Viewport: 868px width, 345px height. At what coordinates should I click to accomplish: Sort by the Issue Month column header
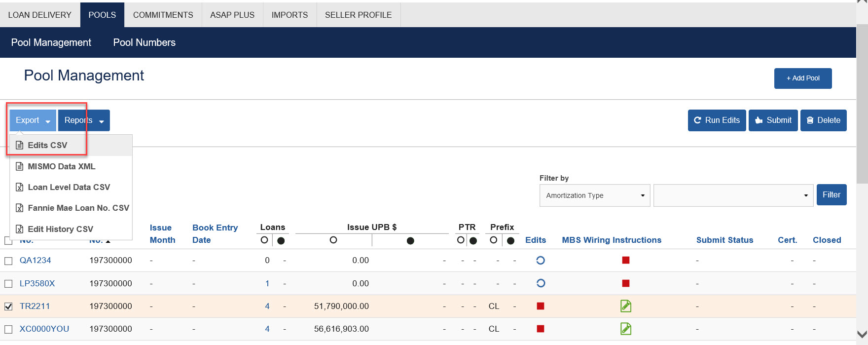[162, 234]
